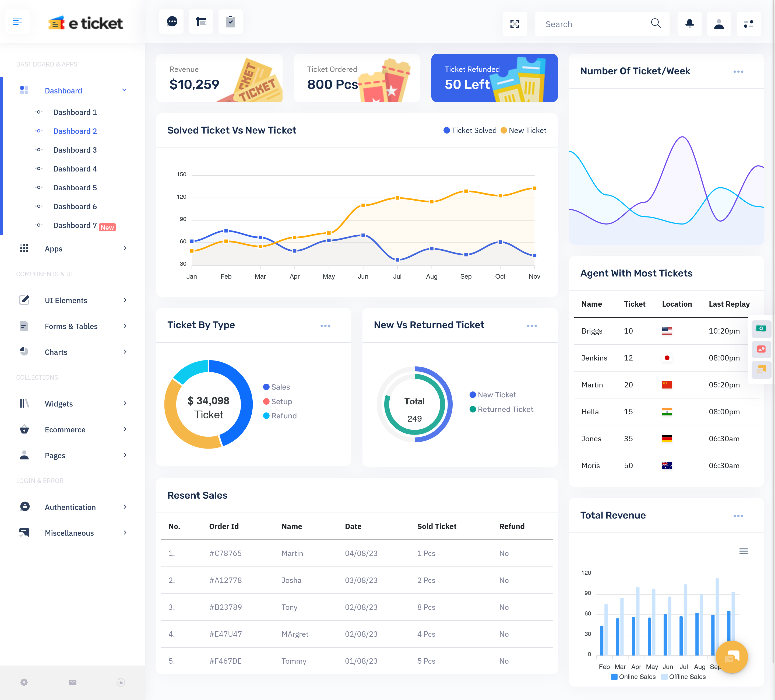This screenshot has height=700, width=775.
Task: Click the green camera side widget icon
Action: pyautogui.click(x=761, y=328)
